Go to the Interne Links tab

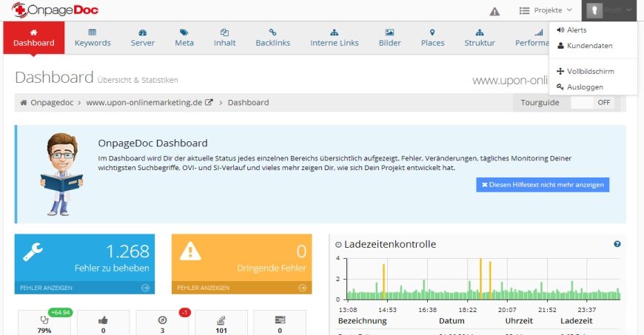click(x=335, y=38)
